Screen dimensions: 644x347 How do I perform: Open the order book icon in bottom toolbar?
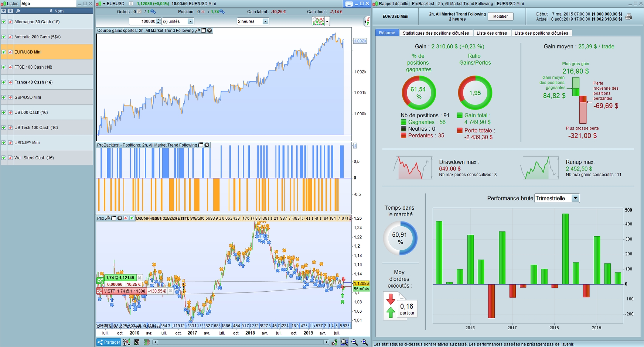(x=147, y=342)
